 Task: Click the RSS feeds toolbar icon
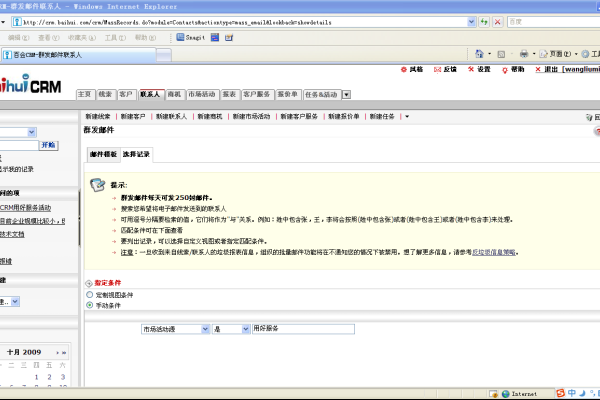501,54
